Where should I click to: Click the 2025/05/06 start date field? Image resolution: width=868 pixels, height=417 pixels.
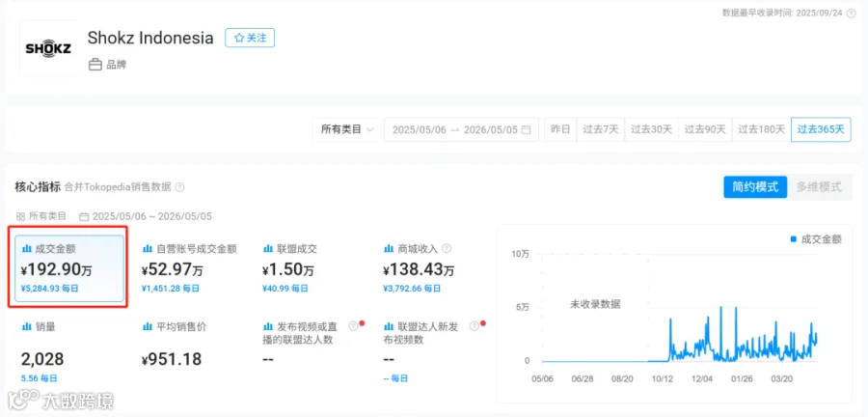tap(420, 129)
